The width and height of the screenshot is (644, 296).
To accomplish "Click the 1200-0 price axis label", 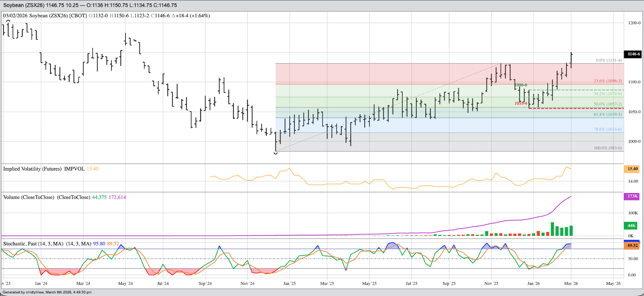I will click(634, 23).
